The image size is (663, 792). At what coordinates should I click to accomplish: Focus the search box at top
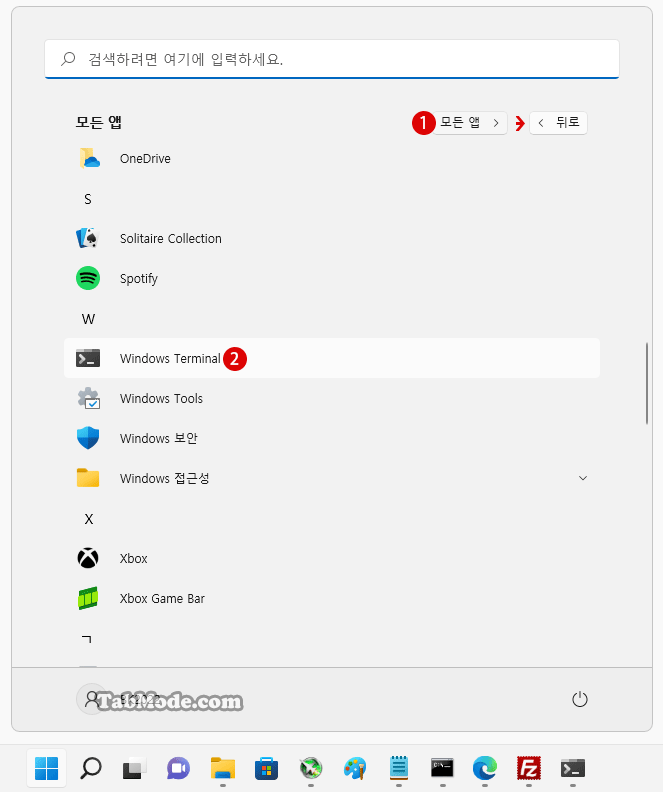point(332,59)
